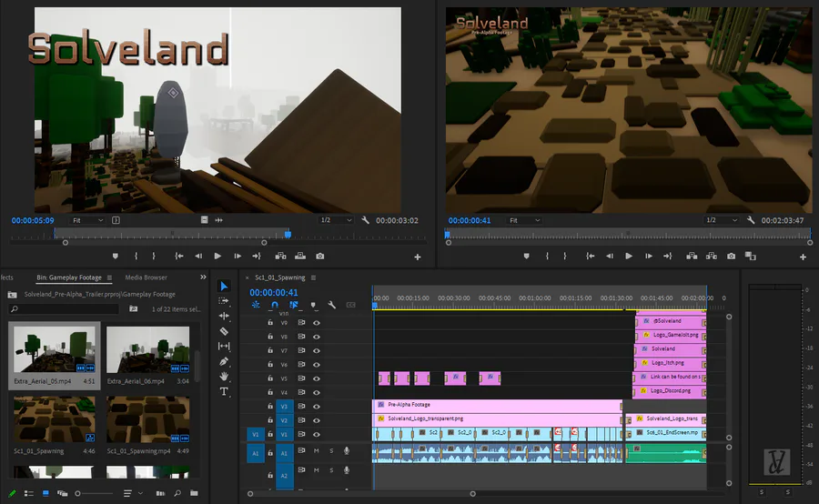819x504 pixels.
Task: Hide video track V5 with eye icon
Action: 317,378
